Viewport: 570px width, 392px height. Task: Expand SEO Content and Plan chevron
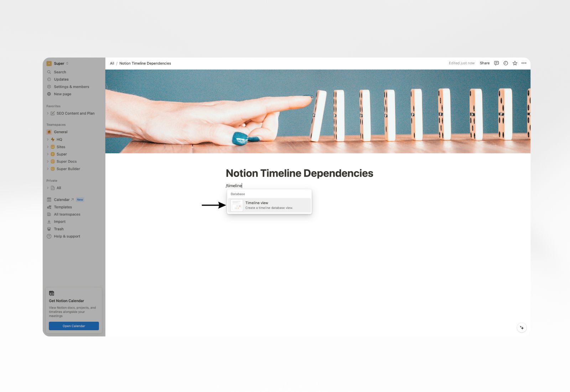tap(48, 113)
